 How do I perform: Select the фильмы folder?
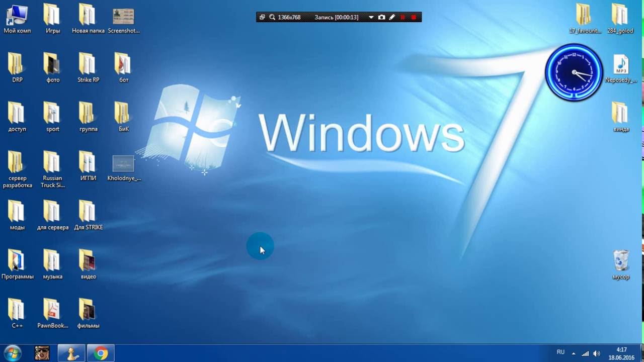point(88,314)
